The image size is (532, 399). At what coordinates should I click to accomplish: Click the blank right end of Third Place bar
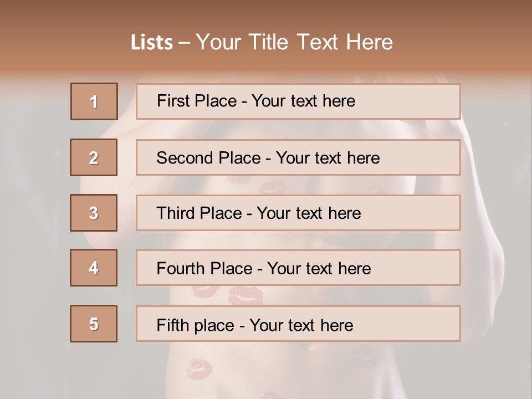coord(421,213)
